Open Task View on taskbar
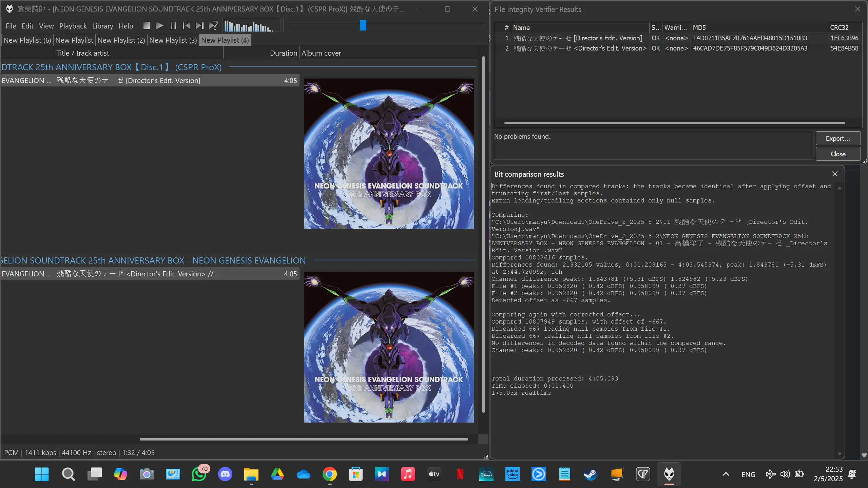This screenshot has width=868, height=488. pos(94,474)
